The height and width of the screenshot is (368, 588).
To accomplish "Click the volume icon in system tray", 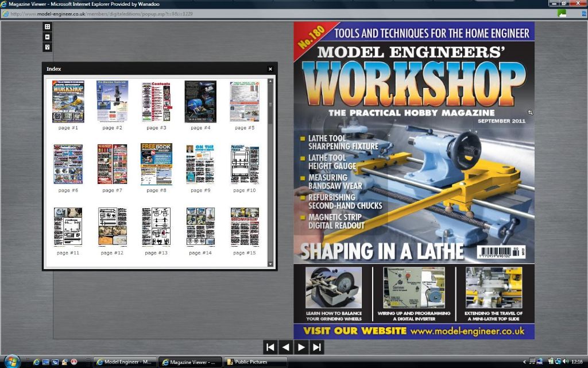I will tap(565, 362).
